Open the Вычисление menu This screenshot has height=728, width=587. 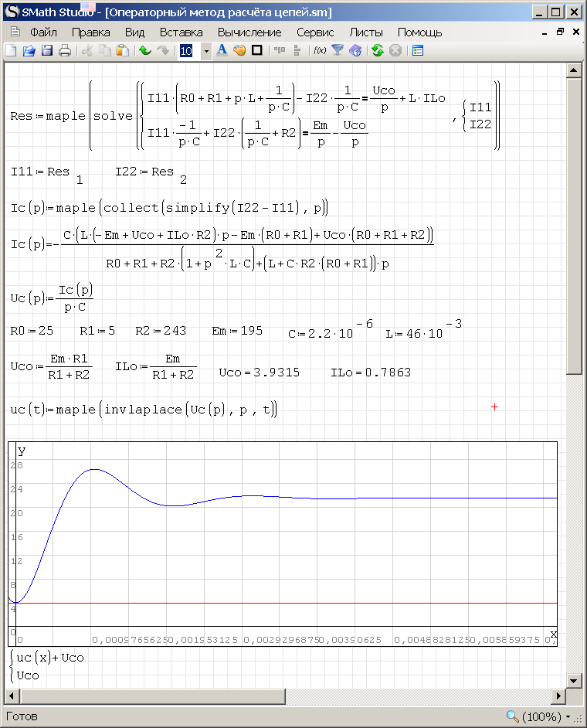[x=249, y=32]
